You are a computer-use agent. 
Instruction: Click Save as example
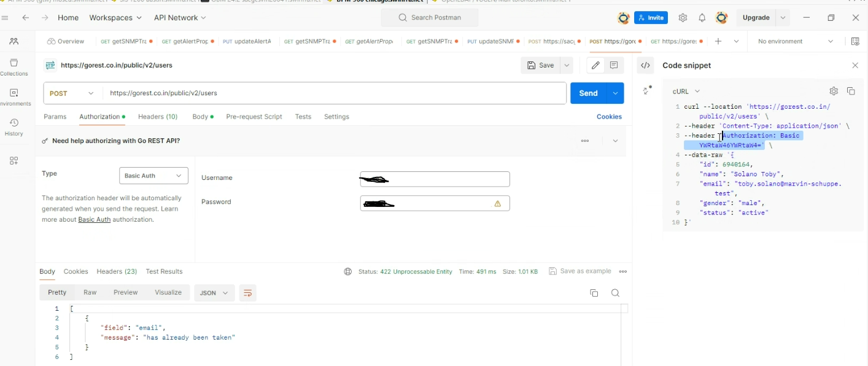580,271
